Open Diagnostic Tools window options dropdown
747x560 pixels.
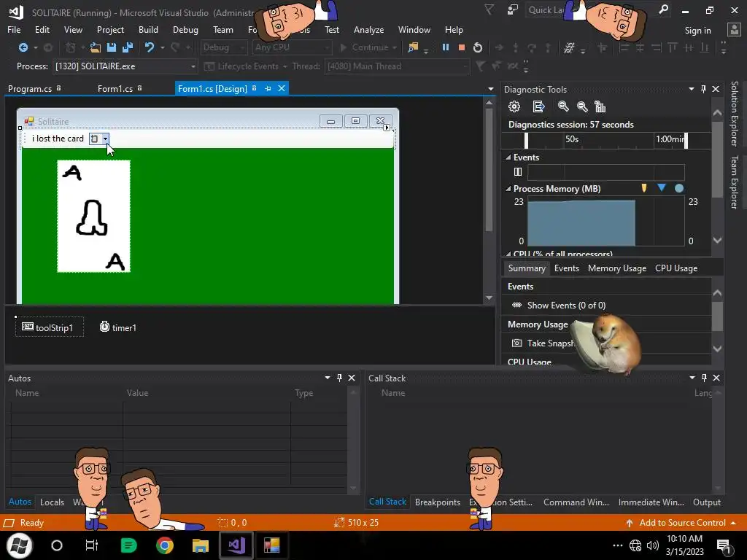point(692,89)
